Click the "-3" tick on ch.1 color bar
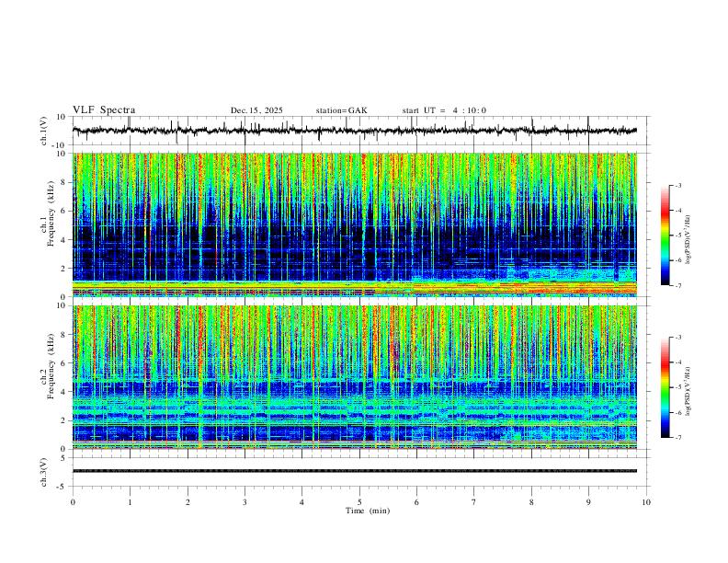This screenshot has height=563, width=728. pos(678,185)
